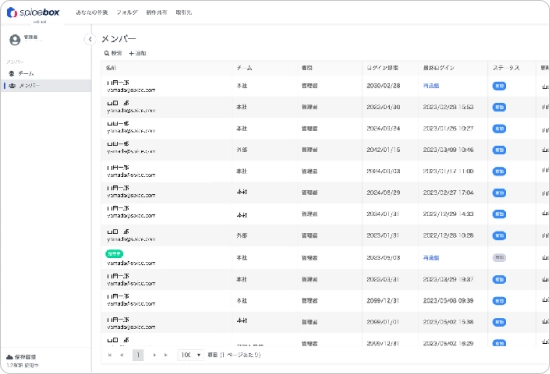
Task: Click the status badge in the 2024/06/29 row
Action: click(499, 193)
